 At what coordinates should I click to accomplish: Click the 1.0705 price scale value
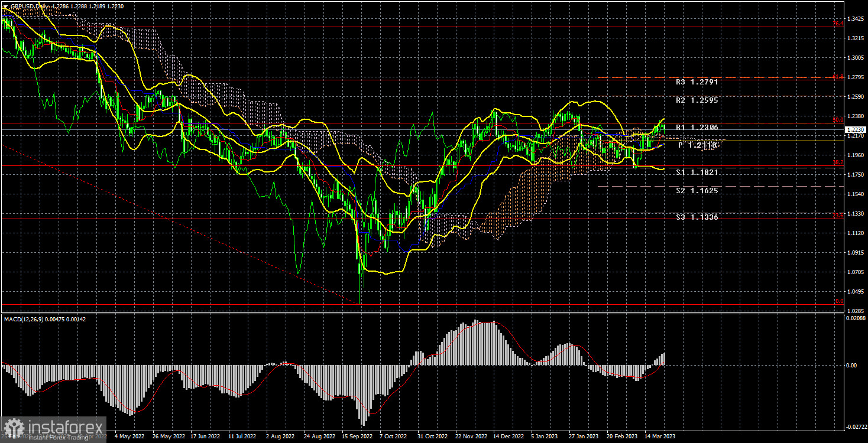click(856, 272)
